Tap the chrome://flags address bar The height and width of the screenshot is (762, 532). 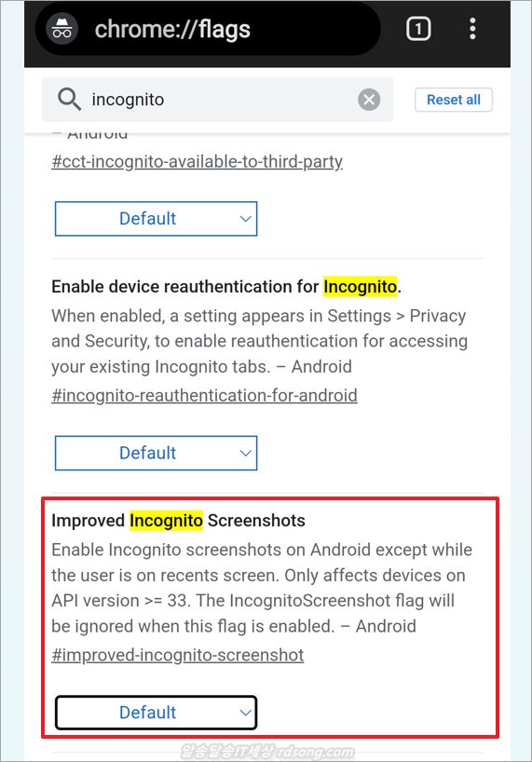[208, 29]
